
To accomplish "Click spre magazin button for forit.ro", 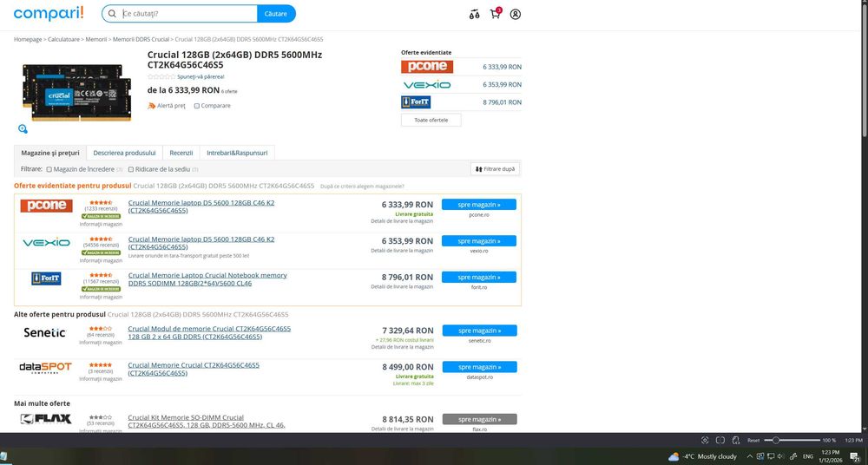I will point(479,277).
